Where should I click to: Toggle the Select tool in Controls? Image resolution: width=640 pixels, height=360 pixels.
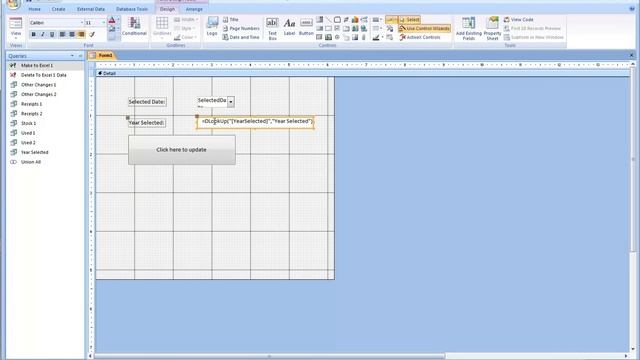[409, 19]
